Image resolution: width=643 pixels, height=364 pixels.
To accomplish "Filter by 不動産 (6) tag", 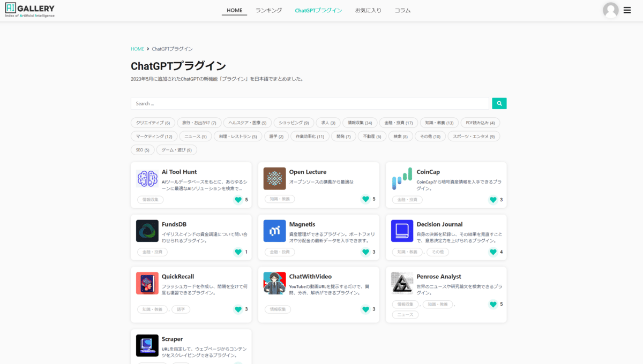I will click(372, 136).
